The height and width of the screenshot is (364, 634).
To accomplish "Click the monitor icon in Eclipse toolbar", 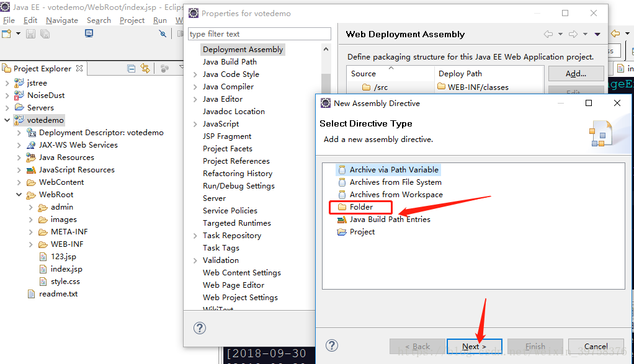I will tap(89, 33).
